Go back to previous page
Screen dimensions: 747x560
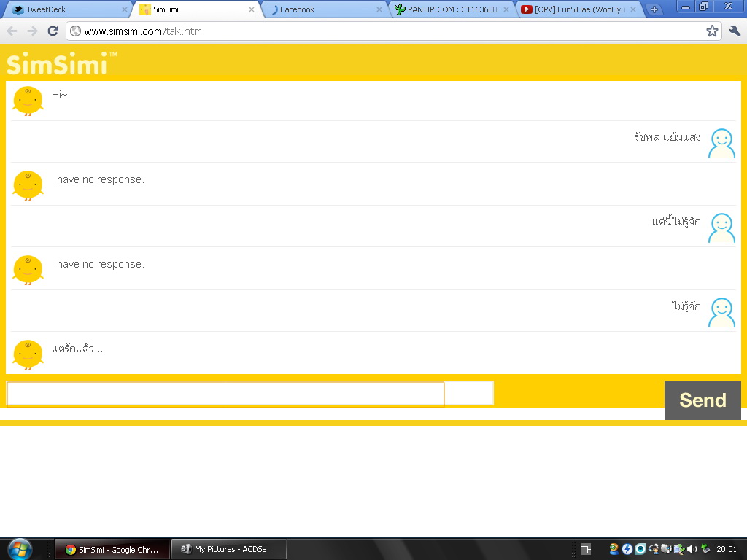[12, 31]
